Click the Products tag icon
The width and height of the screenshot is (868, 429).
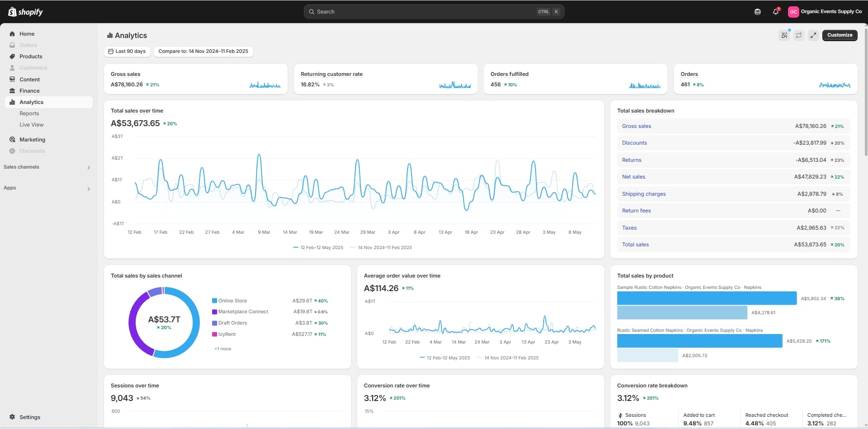(x=12, y=57)
